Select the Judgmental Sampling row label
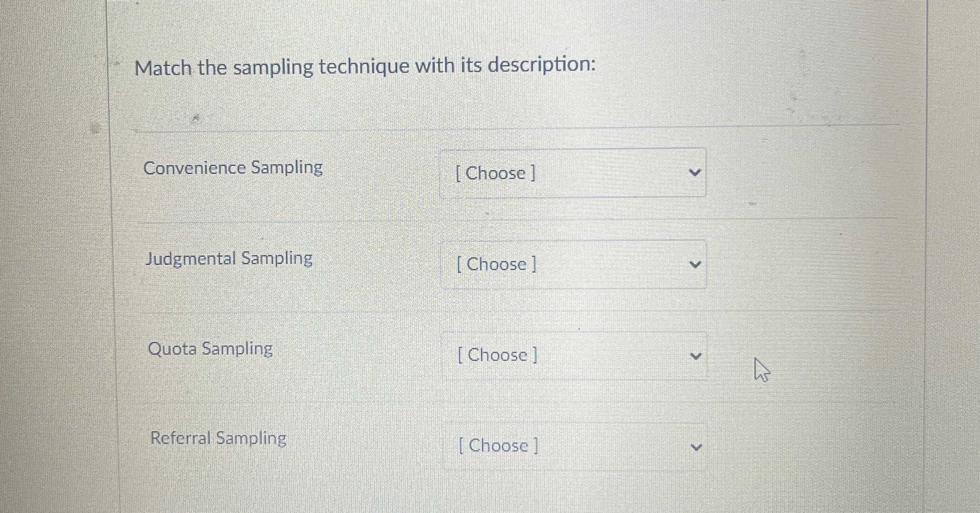The width and height of the screenshot is (980, 513). pos(229,258)
